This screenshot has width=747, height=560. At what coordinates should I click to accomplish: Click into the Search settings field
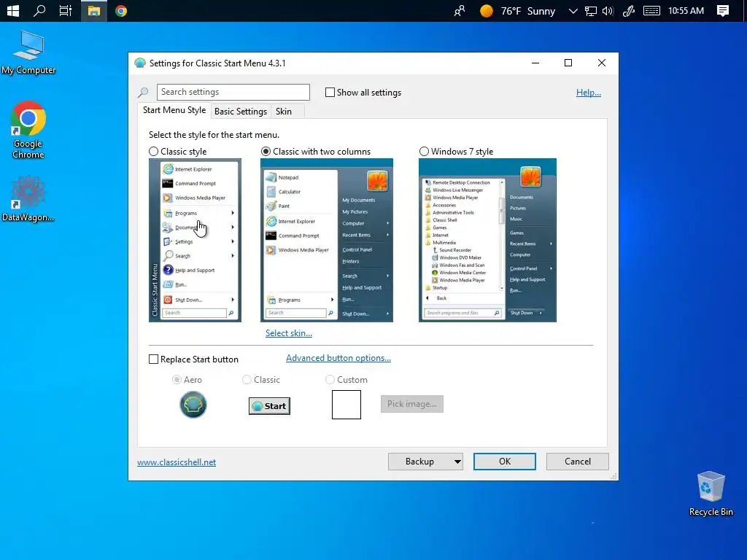pos(233,92)
